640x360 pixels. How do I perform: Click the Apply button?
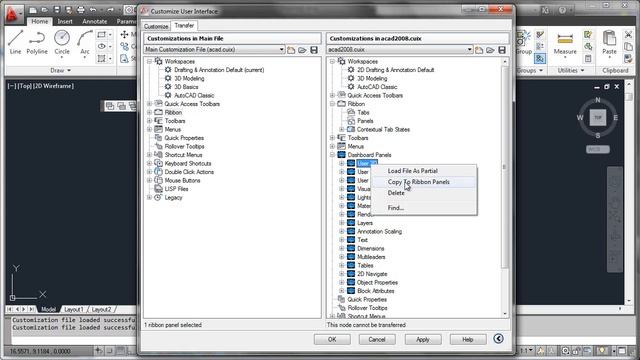[423, 339]
